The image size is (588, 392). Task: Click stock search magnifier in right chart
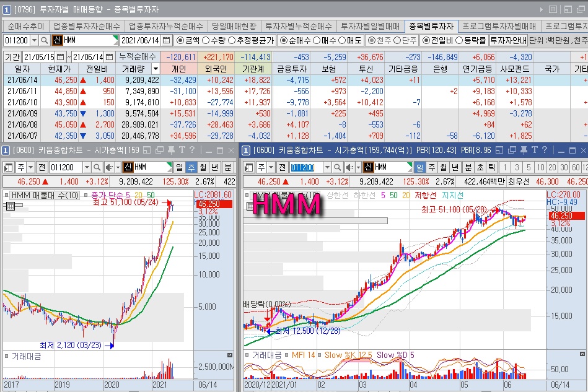click(337, 167)
